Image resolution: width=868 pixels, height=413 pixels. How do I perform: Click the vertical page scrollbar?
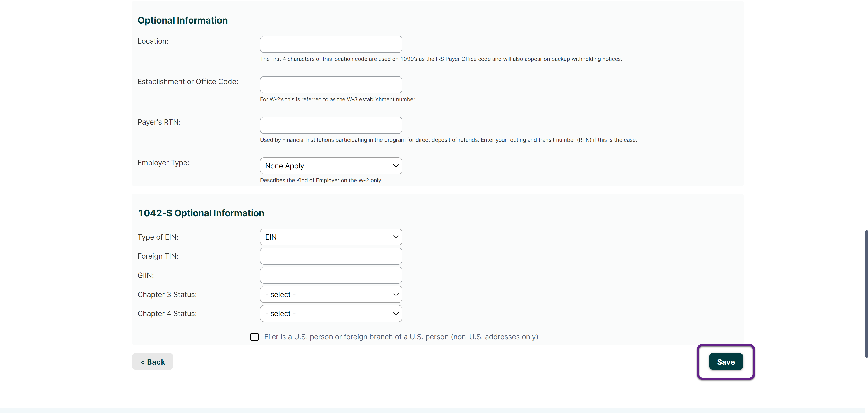click(865, 293)
